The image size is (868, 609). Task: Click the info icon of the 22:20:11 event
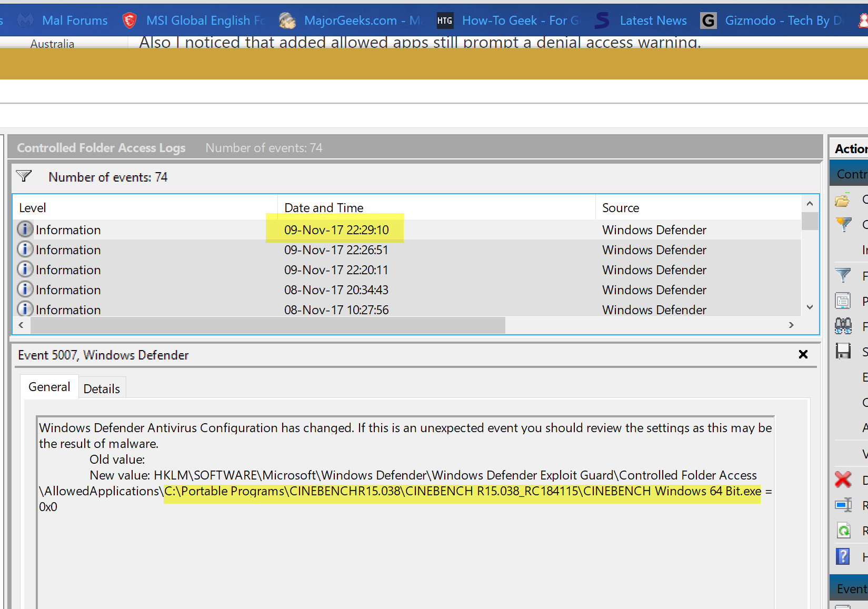(25, 269)
